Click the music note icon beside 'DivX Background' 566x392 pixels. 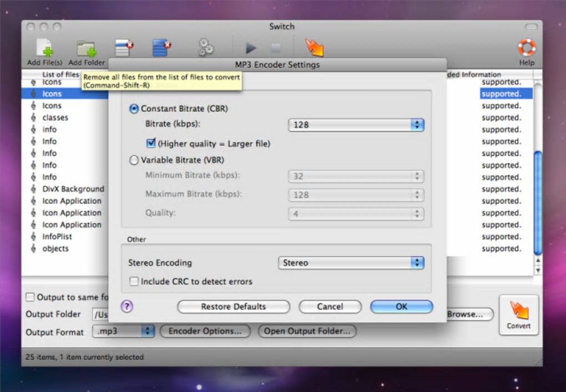click(33, 189)
